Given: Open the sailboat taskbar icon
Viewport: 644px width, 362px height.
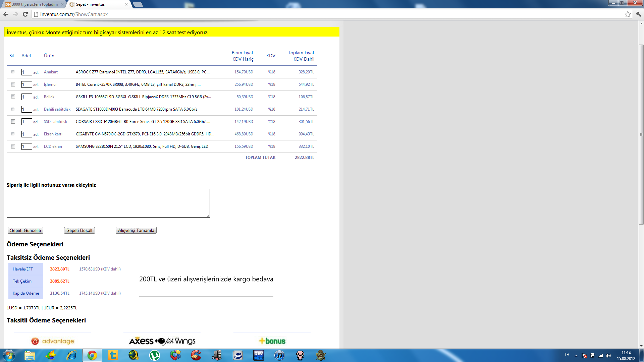Looking at the screenshot, I should [51, 355].
